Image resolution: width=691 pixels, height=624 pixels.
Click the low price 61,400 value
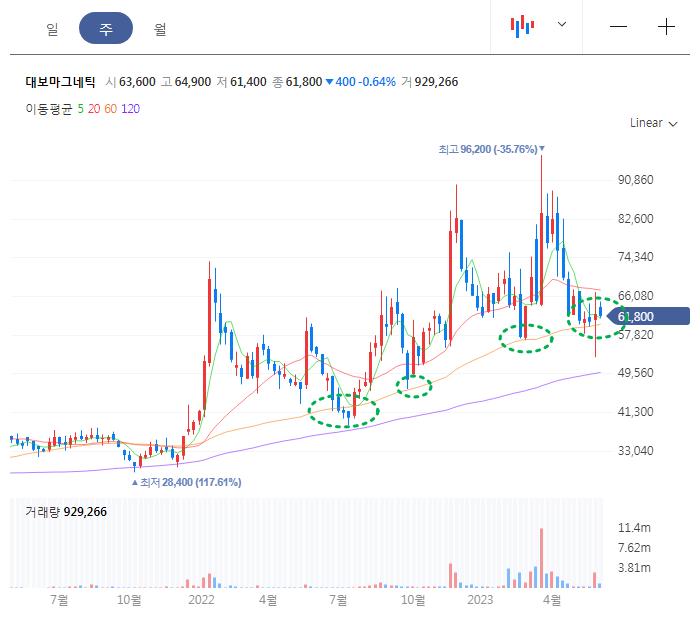[248, 82]
